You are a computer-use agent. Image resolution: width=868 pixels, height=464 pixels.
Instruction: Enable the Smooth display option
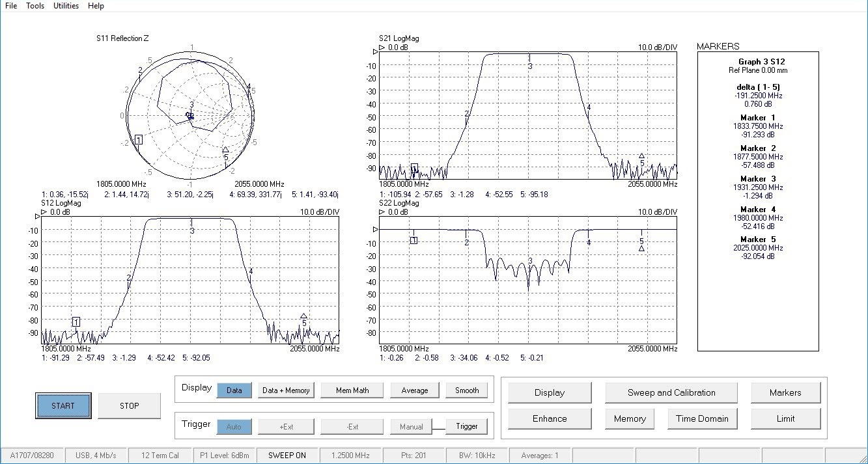tap(467, 390)
